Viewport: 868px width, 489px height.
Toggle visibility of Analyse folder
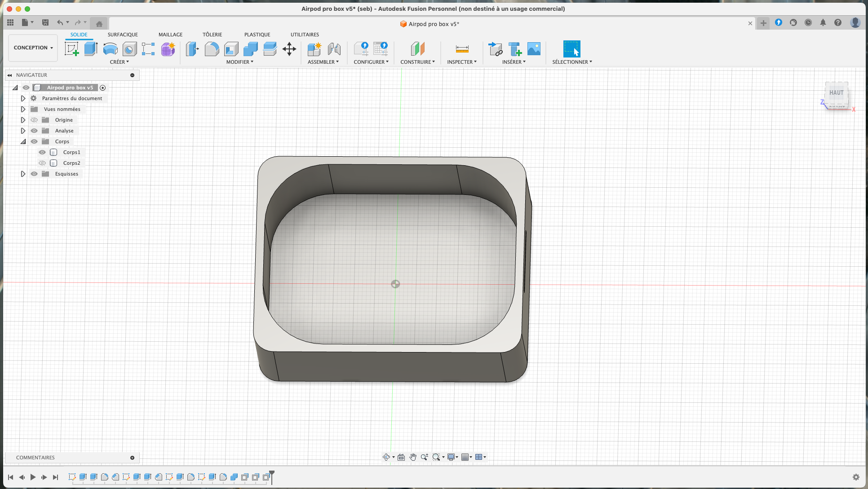pyautogui.click(x=34, y=131)
